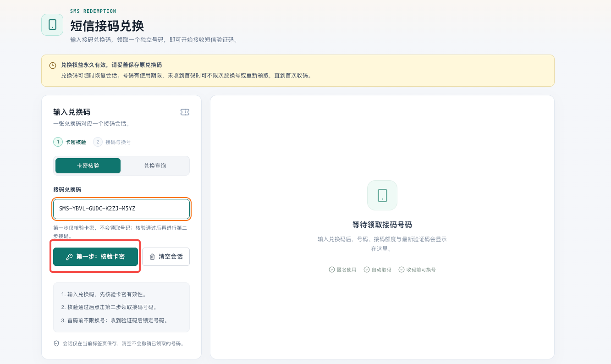Click the subtitle starting 输入接码兑换码，领取一个独立号码
The height and width of the screenshot is (364, 611).
click(154, 40)
